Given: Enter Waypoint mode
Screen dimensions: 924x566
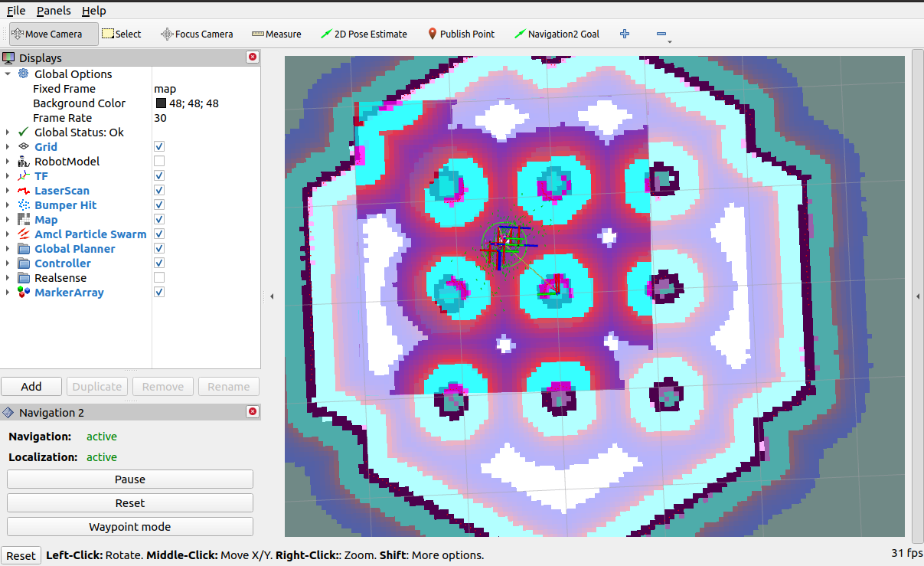Looking at the screenshot, I should (x=129, y=526).
